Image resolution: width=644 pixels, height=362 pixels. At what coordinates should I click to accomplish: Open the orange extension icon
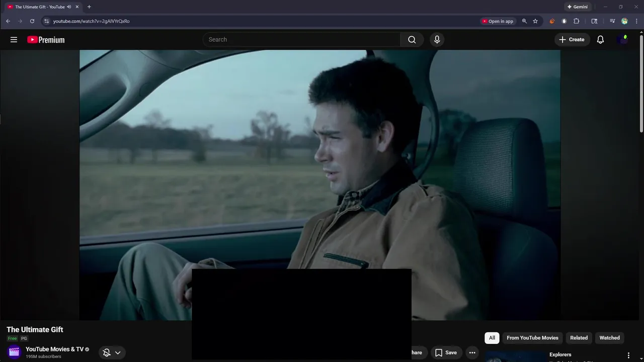[x=552, y=21]
